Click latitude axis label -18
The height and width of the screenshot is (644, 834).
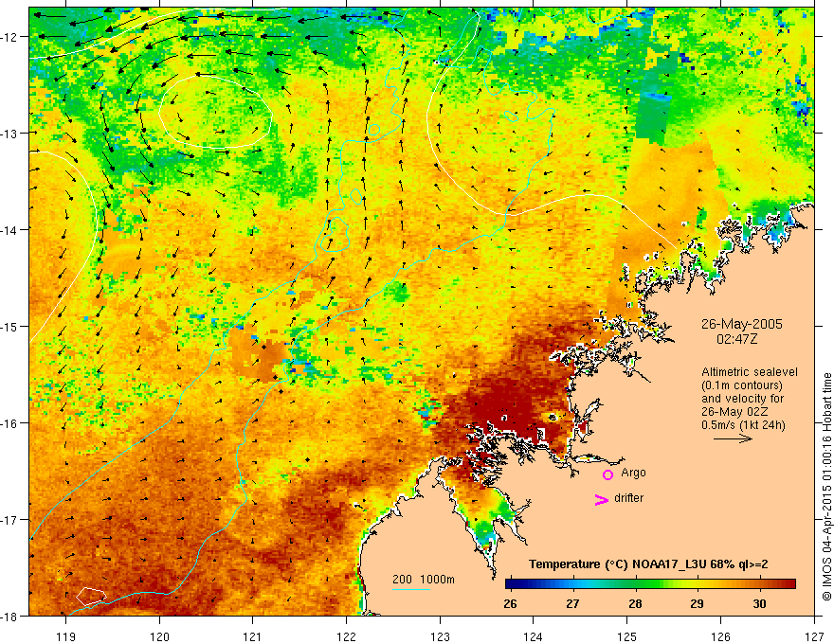pyautogui.click(x=10, y=617)
